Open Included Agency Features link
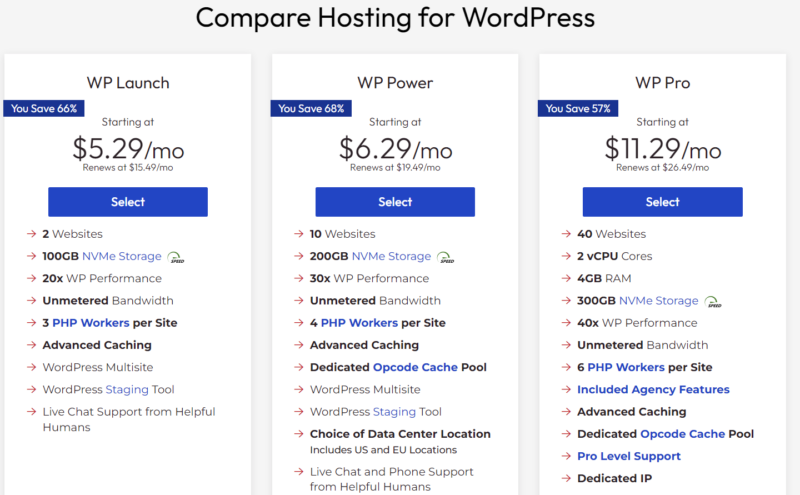800x495 pixels. click(653, 389)
